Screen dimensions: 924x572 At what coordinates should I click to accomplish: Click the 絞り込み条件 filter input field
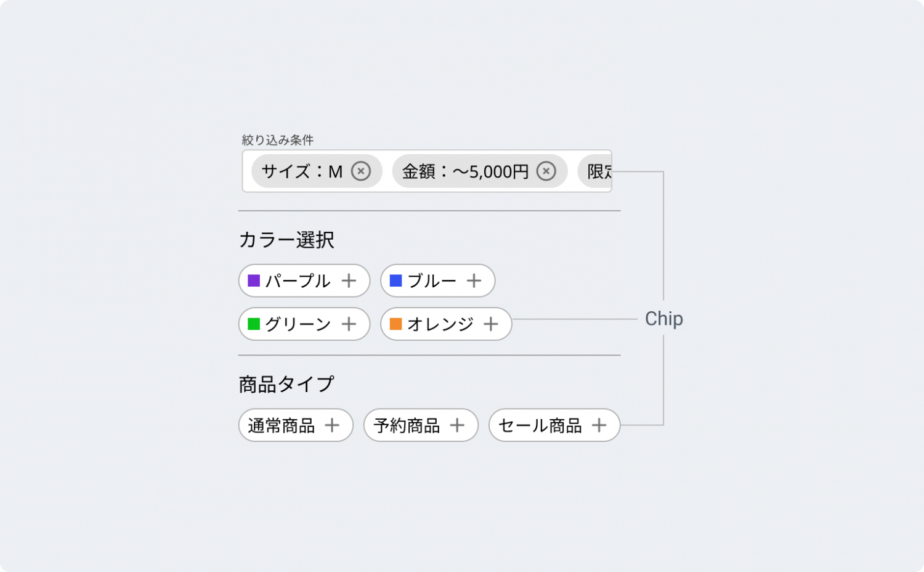coord(427,171)
